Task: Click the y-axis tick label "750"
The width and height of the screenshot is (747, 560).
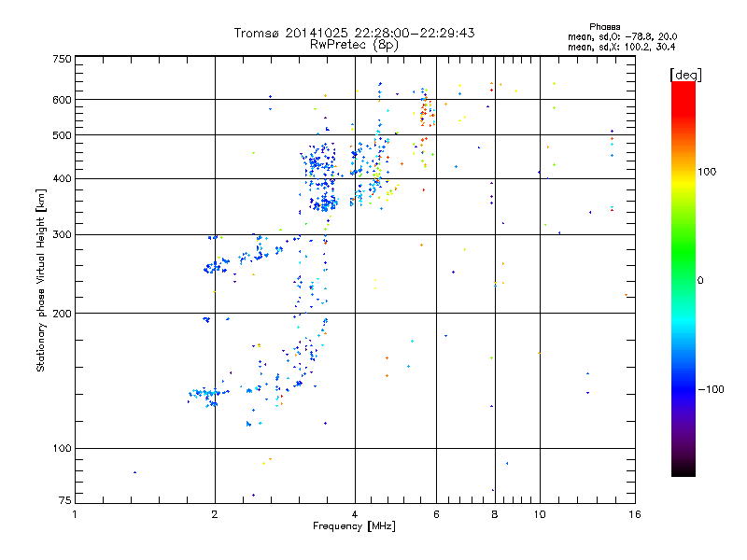Action: (62, 59)
